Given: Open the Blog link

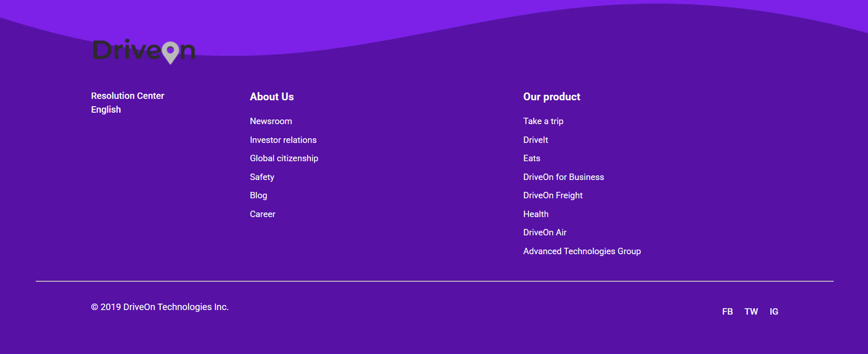Looking at the screenshot, I should point(258,196).
